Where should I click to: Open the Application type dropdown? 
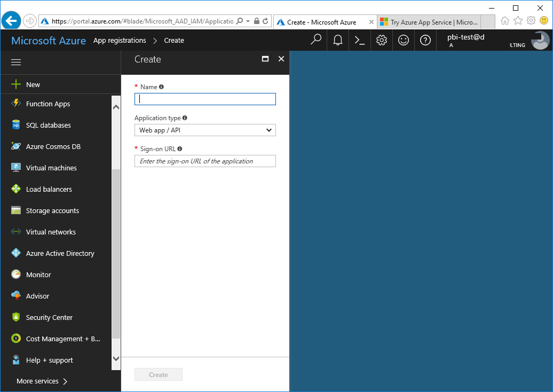(x=205, y=130)
